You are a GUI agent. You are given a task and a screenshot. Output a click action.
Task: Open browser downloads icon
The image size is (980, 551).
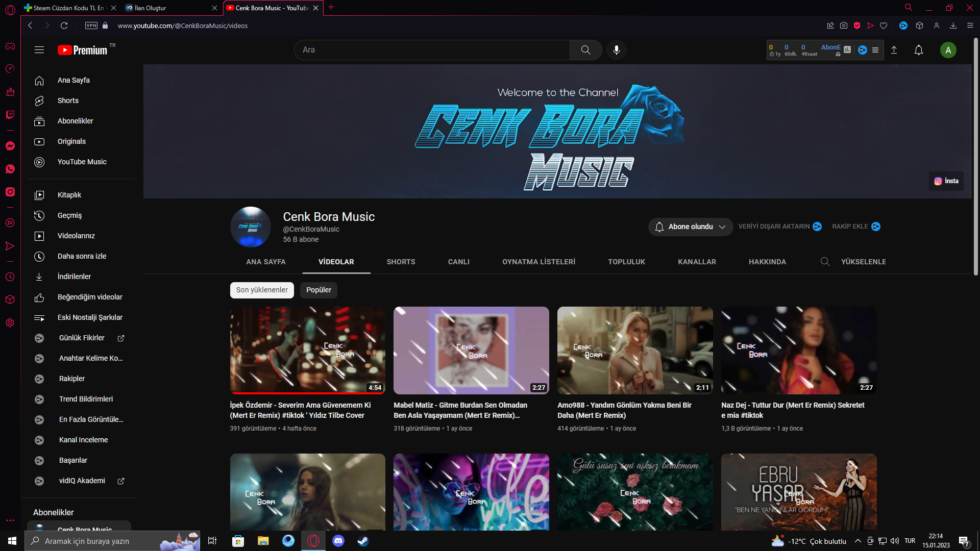(953, 26)
